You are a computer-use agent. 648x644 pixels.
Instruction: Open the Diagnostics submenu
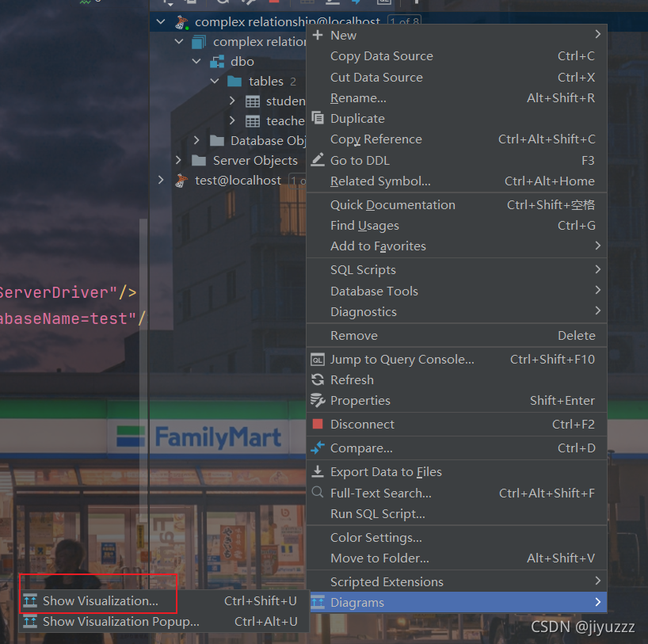click(x=456, y=311)
